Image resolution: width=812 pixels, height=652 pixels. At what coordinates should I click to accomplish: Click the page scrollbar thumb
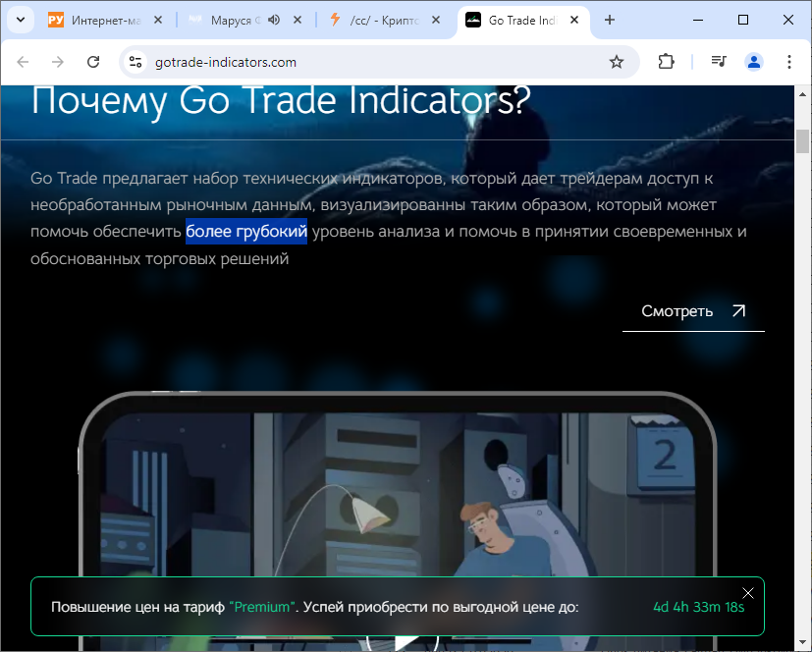[803, 140]
